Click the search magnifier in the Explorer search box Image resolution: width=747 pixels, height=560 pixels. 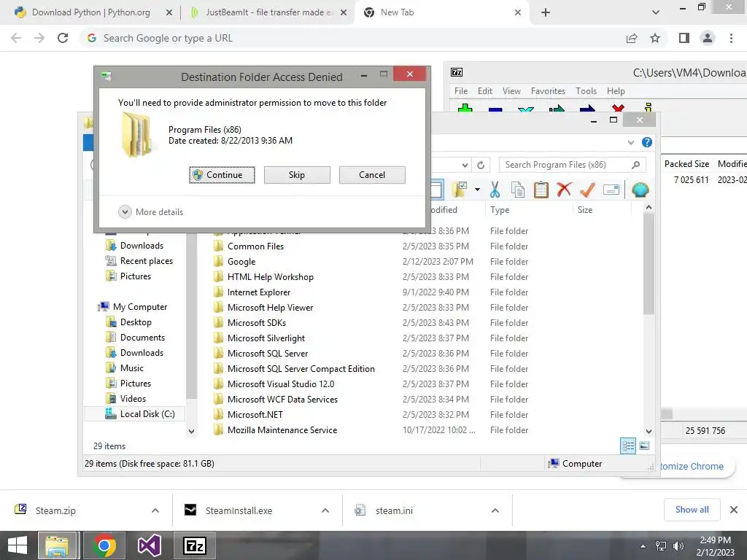tap(635, 165)
